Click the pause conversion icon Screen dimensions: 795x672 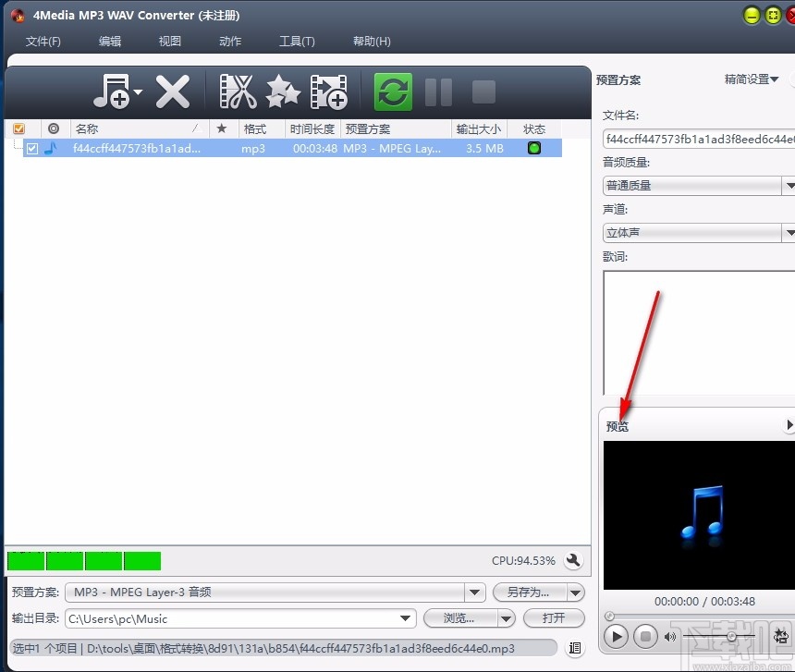[x=437, y=92]
